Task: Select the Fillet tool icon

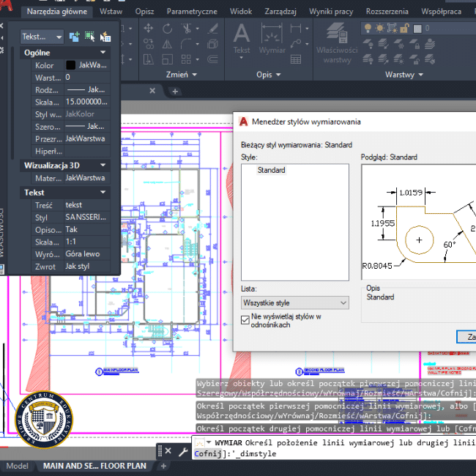Action: point(186,44)
